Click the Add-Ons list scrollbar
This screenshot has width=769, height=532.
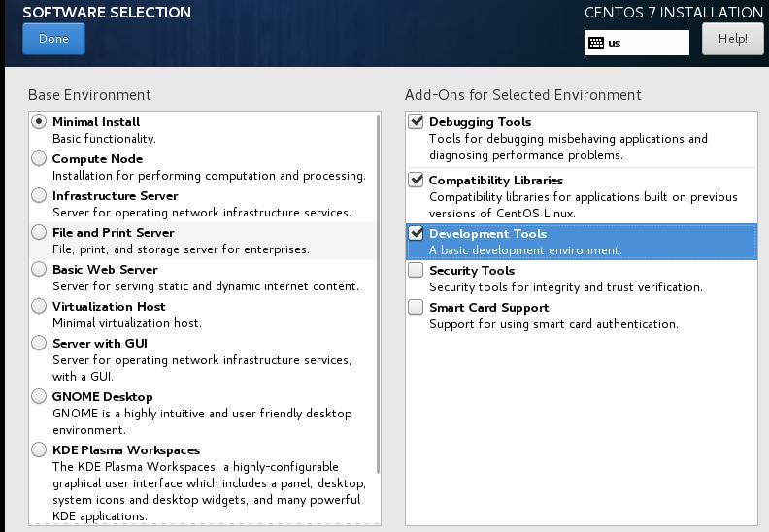[x=754, y=291]
